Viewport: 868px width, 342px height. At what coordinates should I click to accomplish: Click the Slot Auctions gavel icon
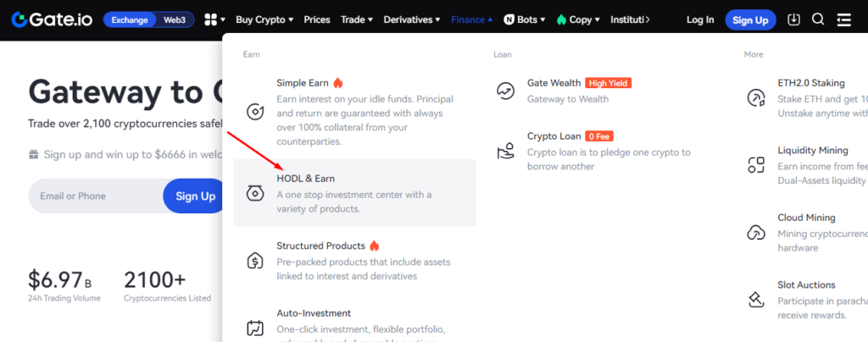tap(755, 300)
